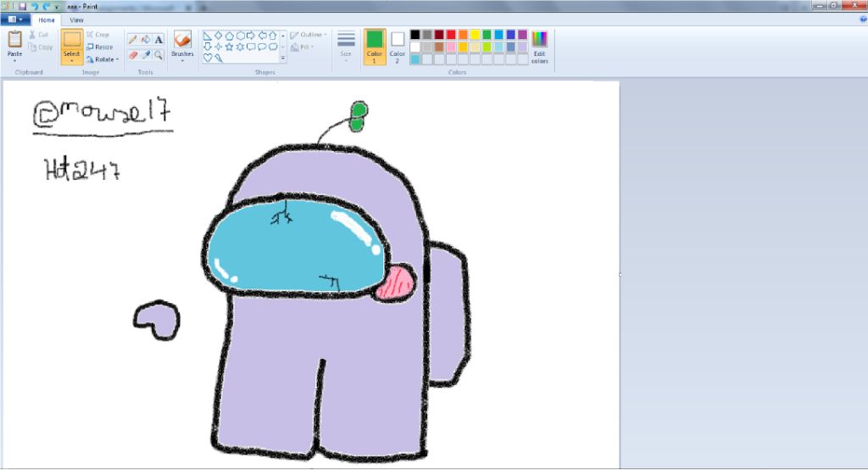
Task: Choose the cloud callout shape
Action: coord(273,47)
